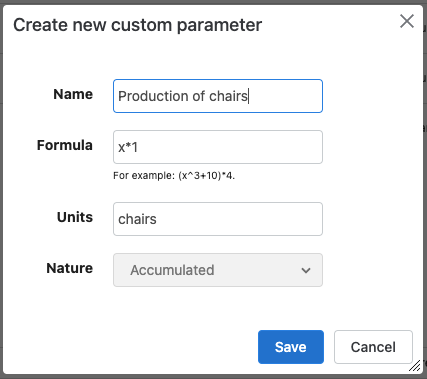Click the Formula input field
Viewport: 427px width, 379px height.
pos(218,147)
